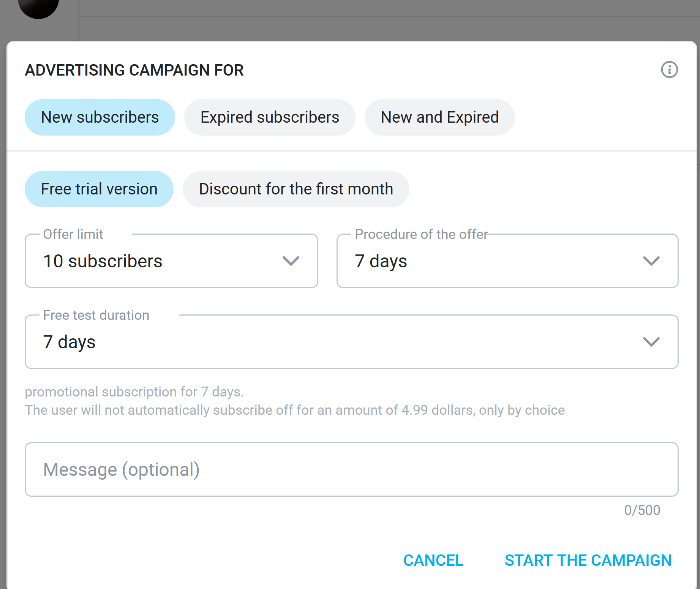700x589 pixels.
Task: Open the info icon beside campaign title
Action: click(x=669, y=70)
